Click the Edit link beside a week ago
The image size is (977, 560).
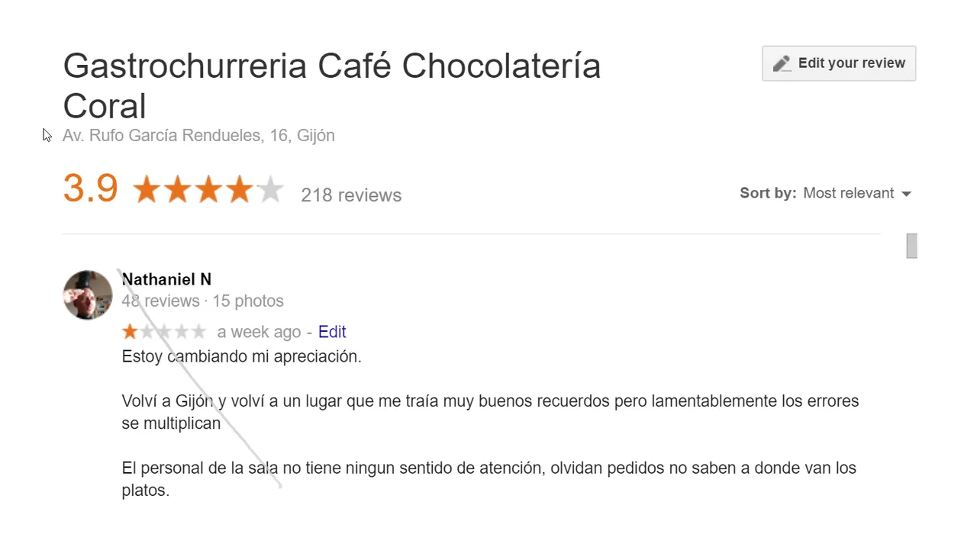click(x=332, y=332)
